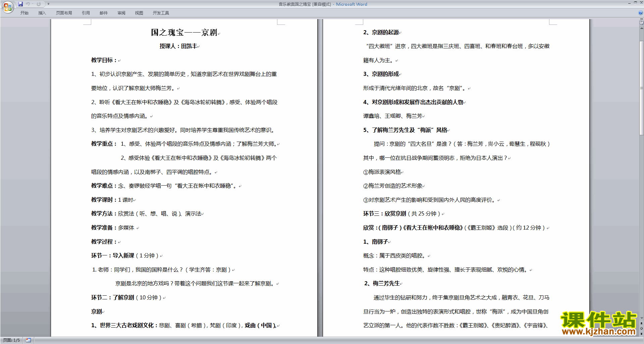Open the 审阅 ribbon tab
This screenshot has width=644, height=344.
[121, 13]
